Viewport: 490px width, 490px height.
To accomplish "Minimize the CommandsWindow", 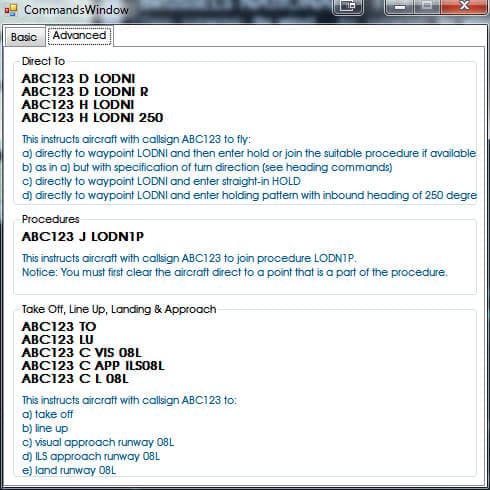I will pyautogui.click(x=400, y=7).
